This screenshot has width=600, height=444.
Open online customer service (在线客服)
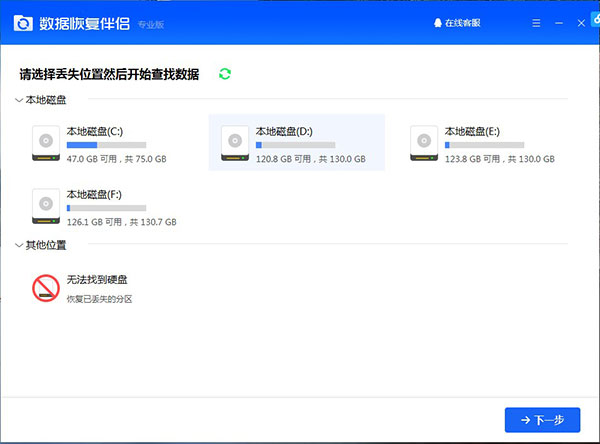pyautogui.click(x=457, y=23)
